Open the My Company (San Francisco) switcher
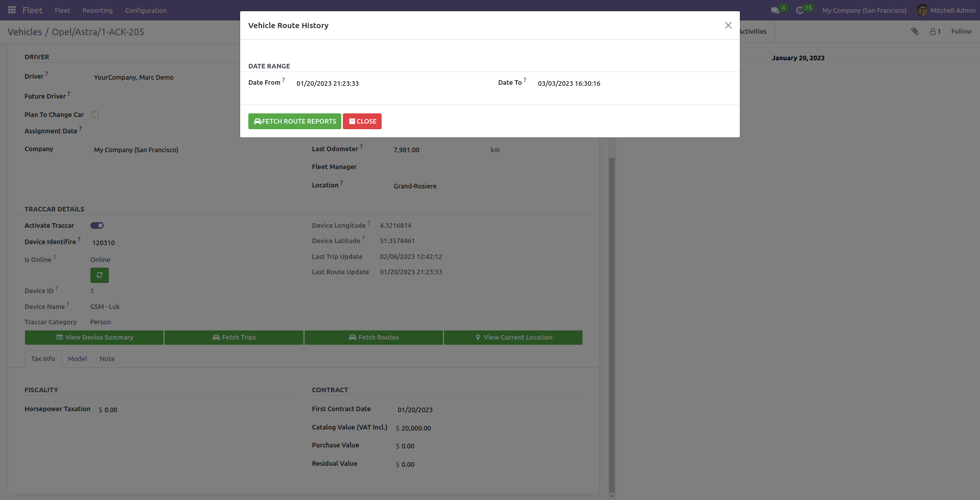The height and width of the screenshot is (500, 980). (864, 10)
